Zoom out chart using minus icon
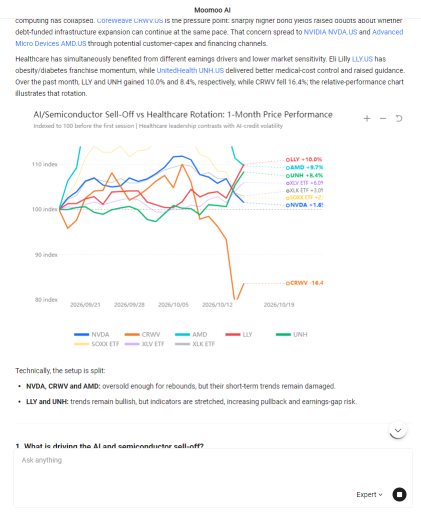Image resolution: width=421 pixels, height=515 pixels. (383, 118)
